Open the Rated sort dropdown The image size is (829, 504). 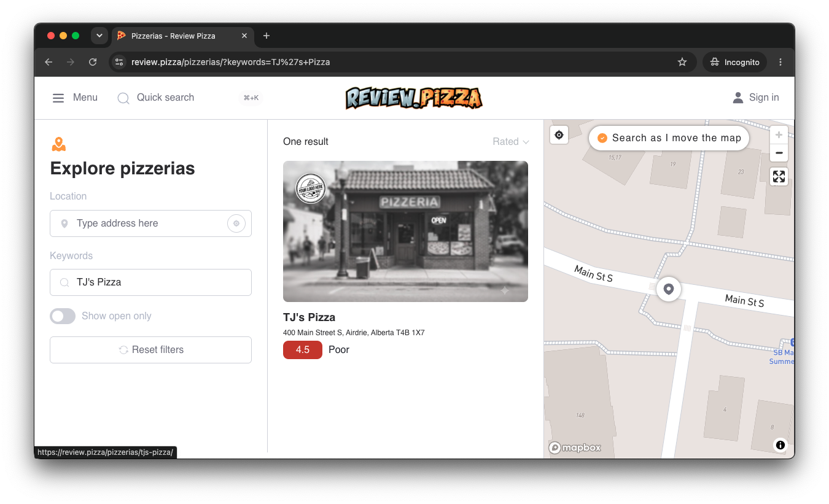pyautogui.click(x=511, y=142)
